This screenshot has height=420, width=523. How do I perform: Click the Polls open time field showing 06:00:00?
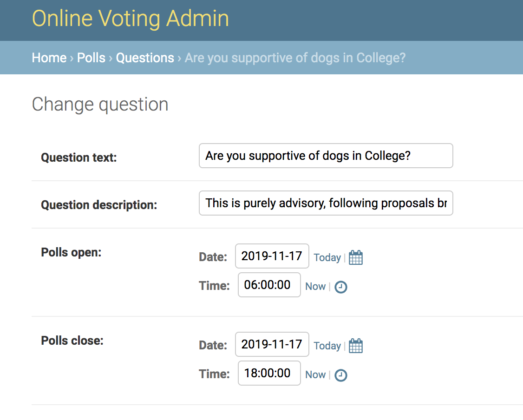coord(269,285)
